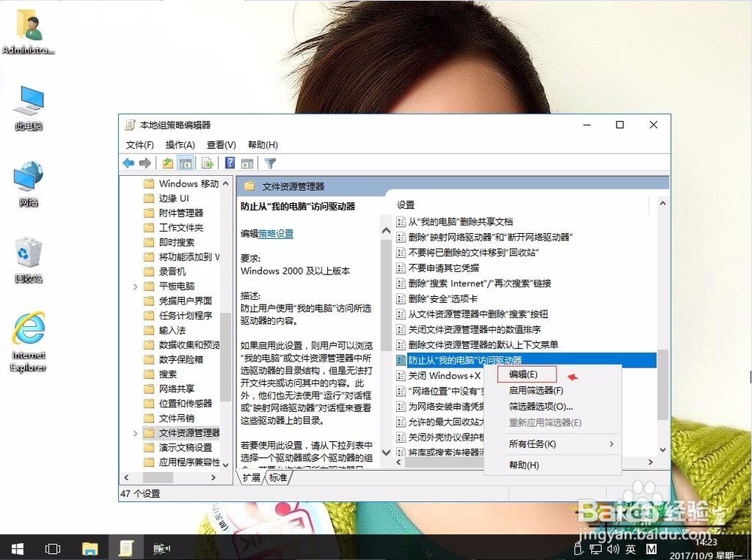Expand the 文件资源管理器 tree node

coord(135,434)
